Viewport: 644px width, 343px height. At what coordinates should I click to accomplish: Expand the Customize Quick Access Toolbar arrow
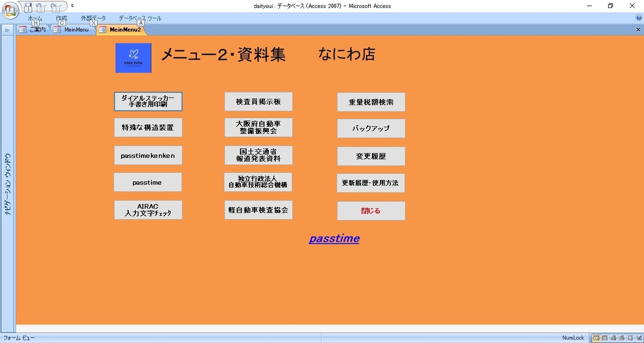[x=72, y=6]
